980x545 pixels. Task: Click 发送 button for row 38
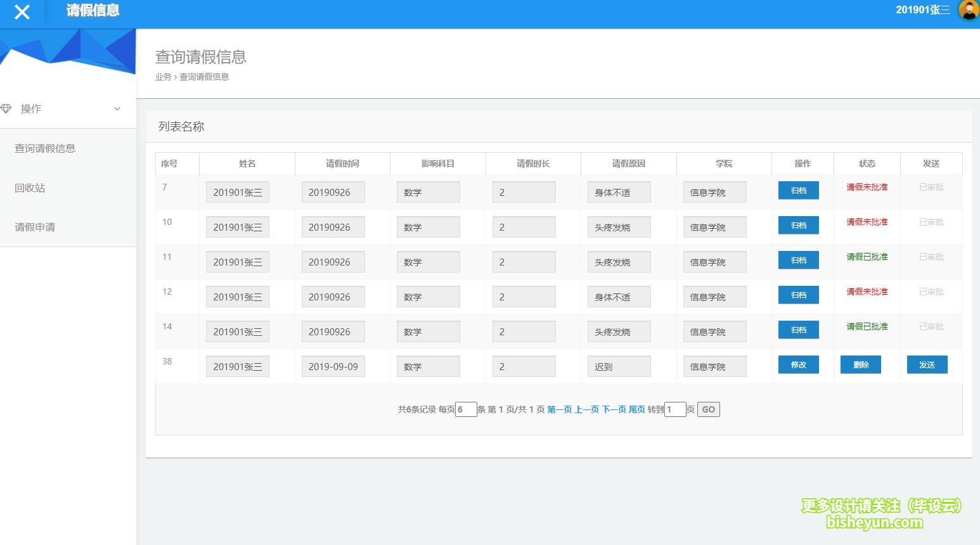927,364
